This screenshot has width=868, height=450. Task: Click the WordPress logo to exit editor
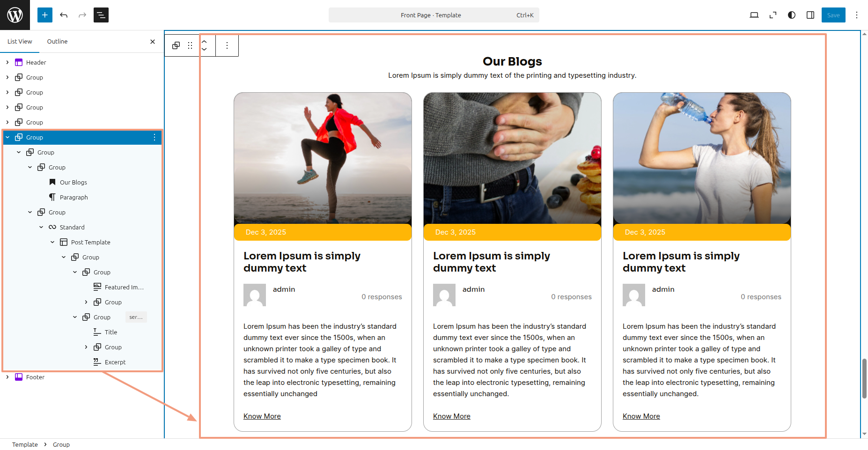click(15, 15)
